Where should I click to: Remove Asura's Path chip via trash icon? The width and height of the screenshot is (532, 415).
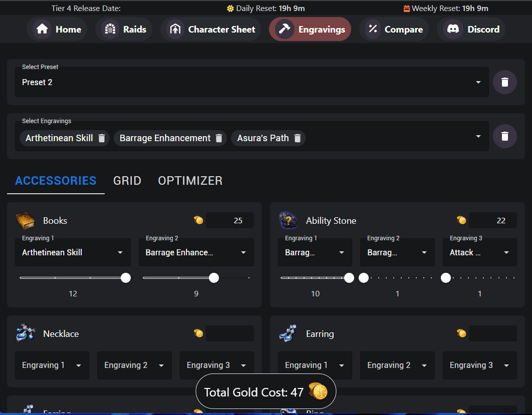coord(298,138)
